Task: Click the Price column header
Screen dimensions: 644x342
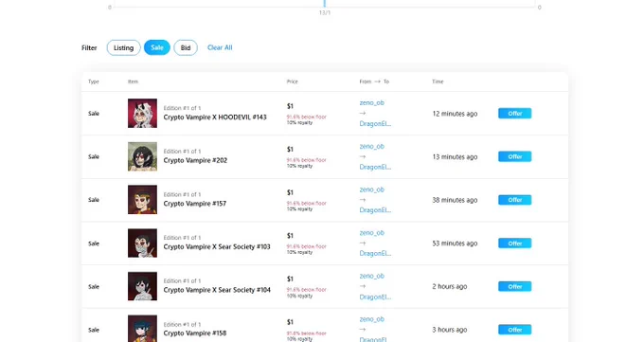Action: pyautogui.click(x=292, y=81)
